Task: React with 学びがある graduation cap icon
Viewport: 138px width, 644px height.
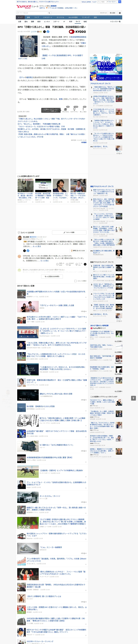Action: 66,109
